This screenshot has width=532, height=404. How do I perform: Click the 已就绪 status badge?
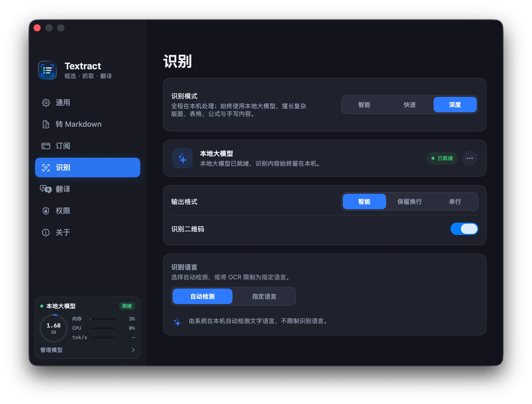[x=442, y=158]
